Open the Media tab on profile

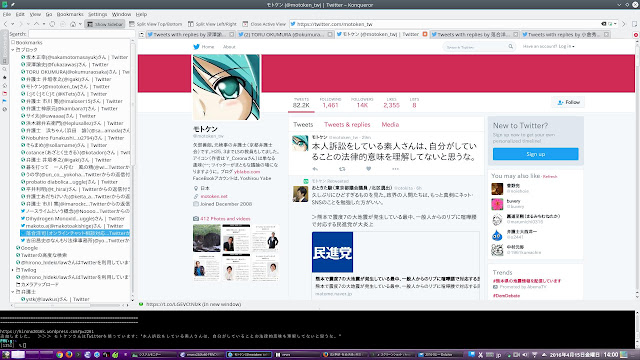tap(390, 124)
